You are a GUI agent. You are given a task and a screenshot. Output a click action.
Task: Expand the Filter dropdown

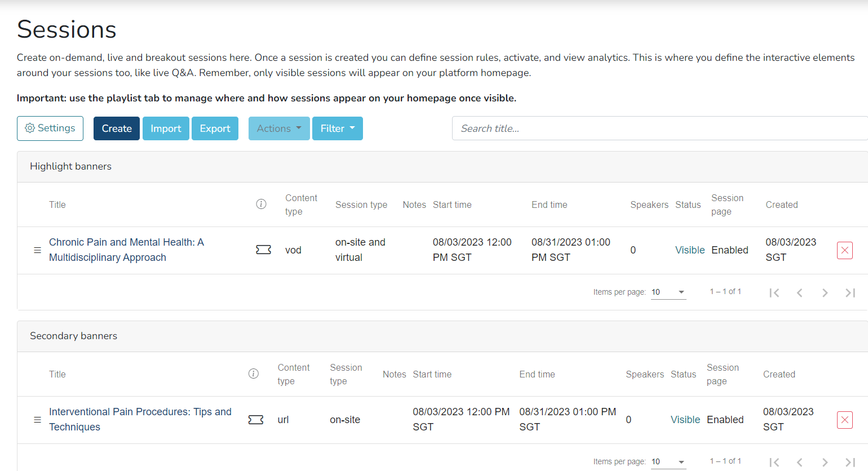pyautogui.click(x=337, y=128)
